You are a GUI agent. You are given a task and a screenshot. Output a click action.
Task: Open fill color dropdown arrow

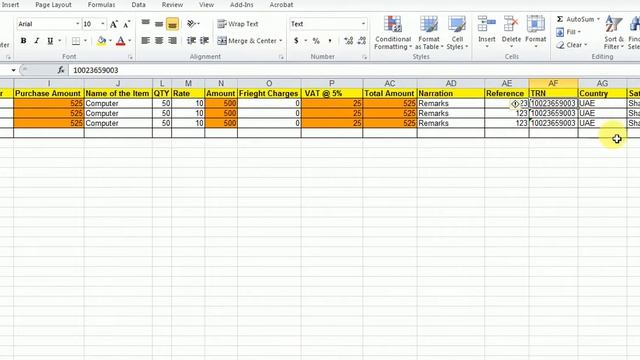pos(110,41)
